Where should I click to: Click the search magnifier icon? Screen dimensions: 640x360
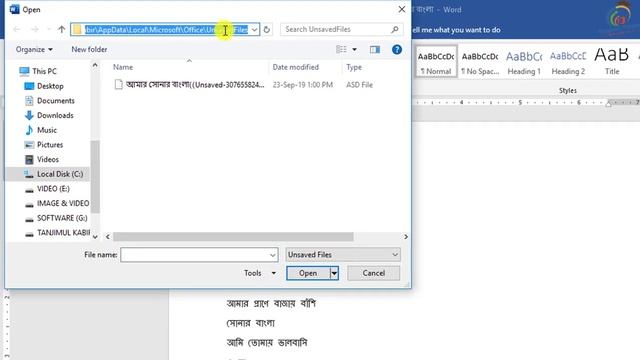[x=395, y=29]
